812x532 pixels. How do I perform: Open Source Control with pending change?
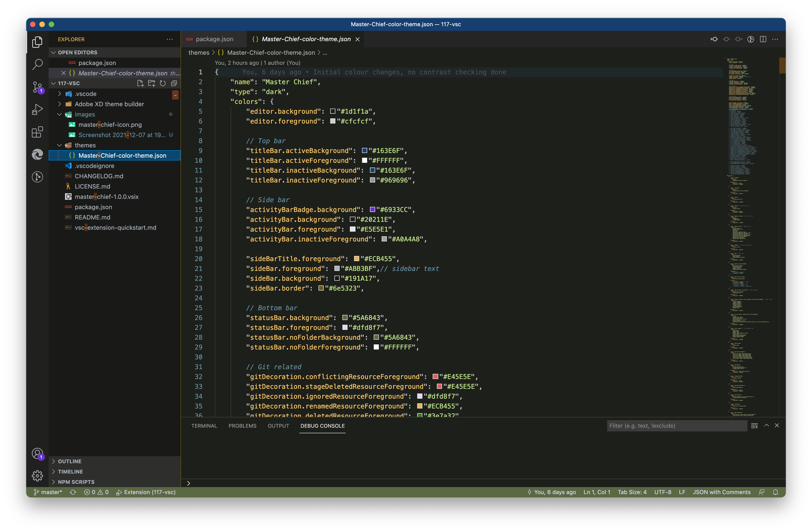(37, 87)
